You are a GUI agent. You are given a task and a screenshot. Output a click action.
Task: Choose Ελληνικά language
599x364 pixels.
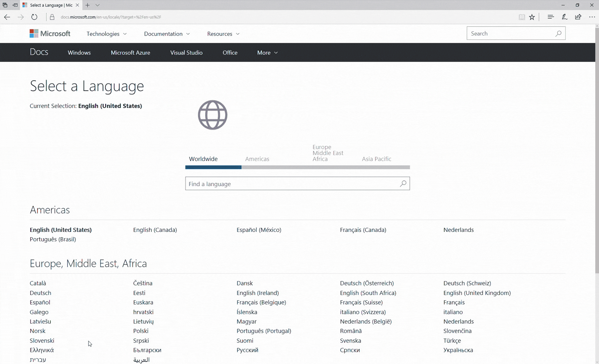point(41,350)
